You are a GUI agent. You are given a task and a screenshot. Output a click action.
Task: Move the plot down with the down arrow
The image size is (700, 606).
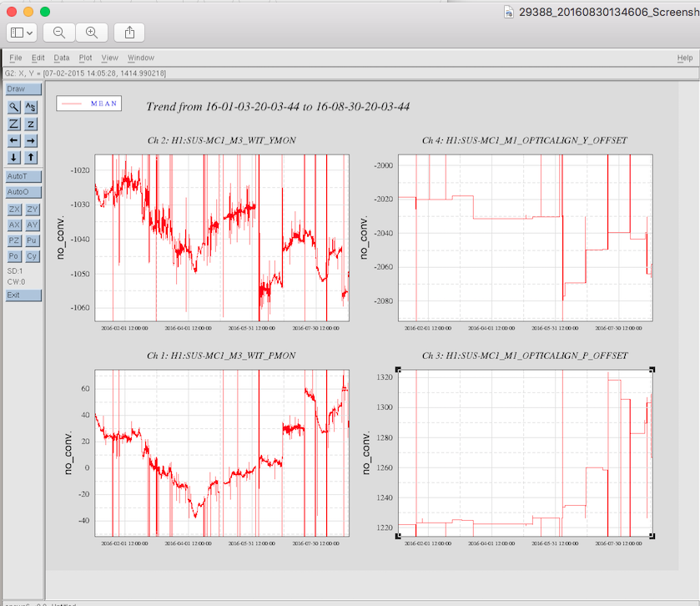tap(14, 157)
